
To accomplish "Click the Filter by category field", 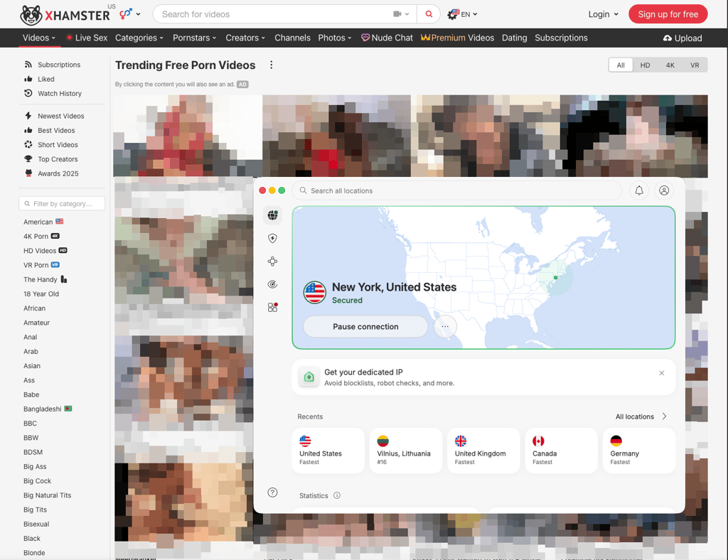I will click(62, 203).
